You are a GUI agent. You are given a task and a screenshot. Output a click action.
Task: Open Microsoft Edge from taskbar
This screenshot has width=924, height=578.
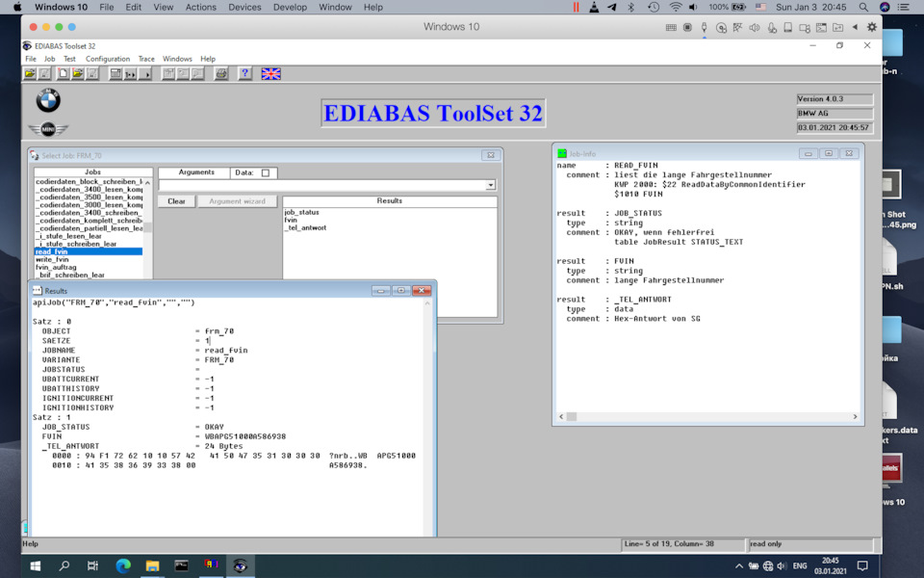click(123, 565)
